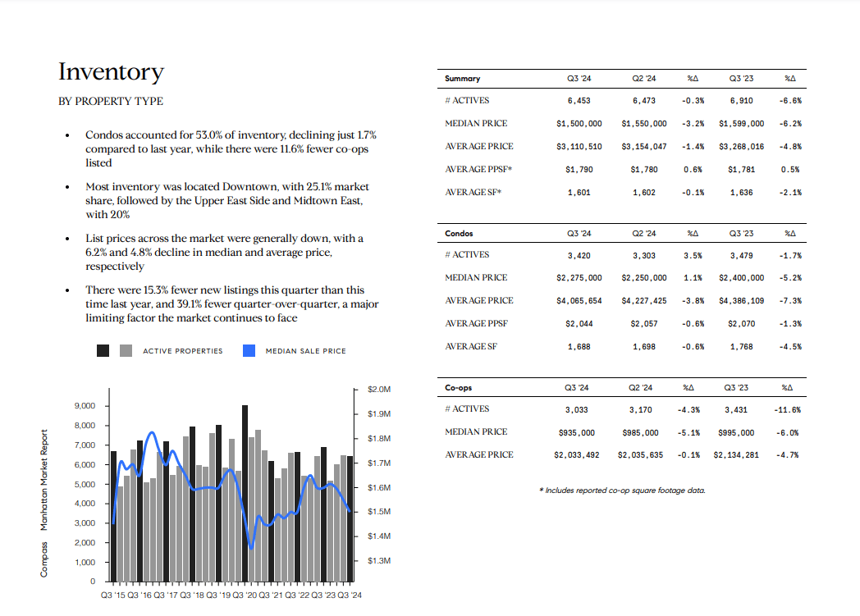860x616 pixels.
Task: Click average SF value 1,601
Action: click(579, 193)
